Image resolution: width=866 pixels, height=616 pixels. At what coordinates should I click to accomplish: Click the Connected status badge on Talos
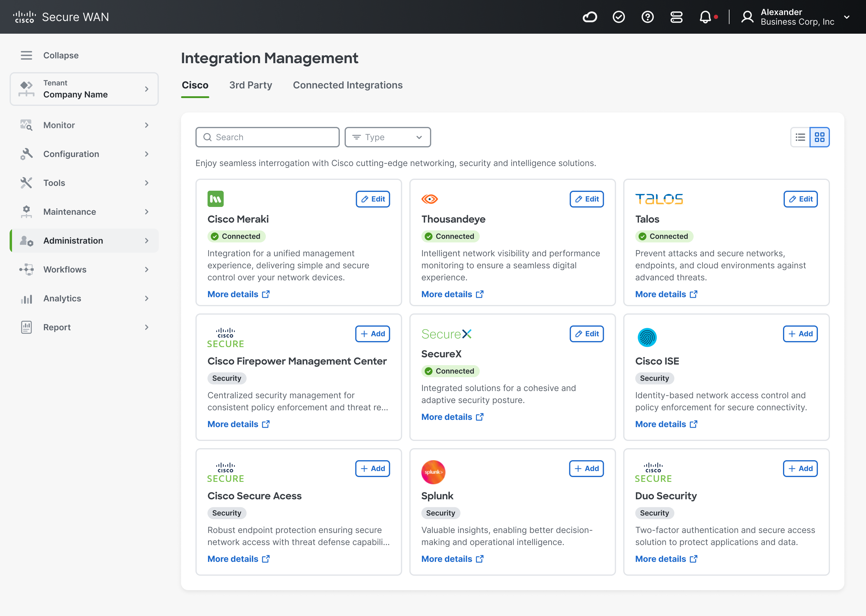tap(664, 236)
